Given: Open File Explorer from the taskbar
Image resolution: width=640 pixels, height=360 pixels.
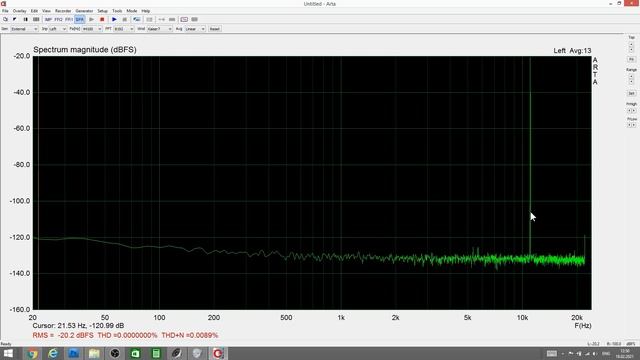Looking at the screenshot, I should pyautogui.click(x=94, y=353).
